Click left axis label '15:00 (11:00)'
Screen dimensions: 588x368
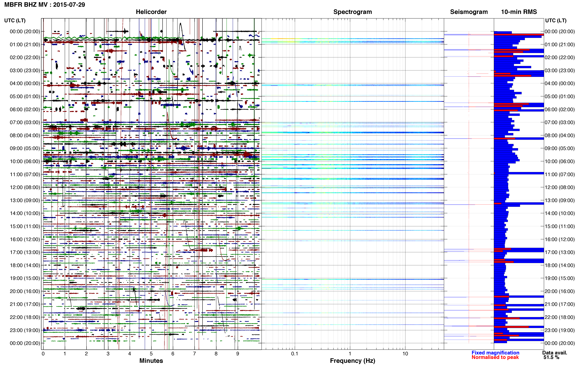click(x=25, y=226)
